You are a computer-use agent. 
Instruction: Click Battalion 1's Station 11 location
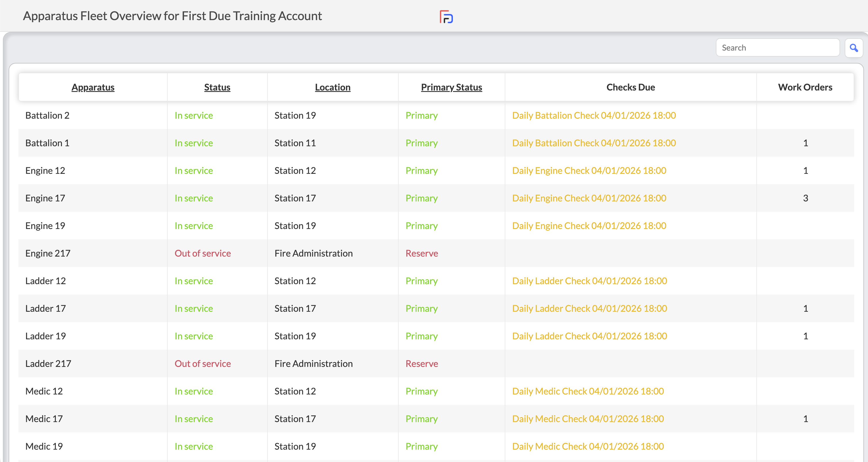point(295,143)
